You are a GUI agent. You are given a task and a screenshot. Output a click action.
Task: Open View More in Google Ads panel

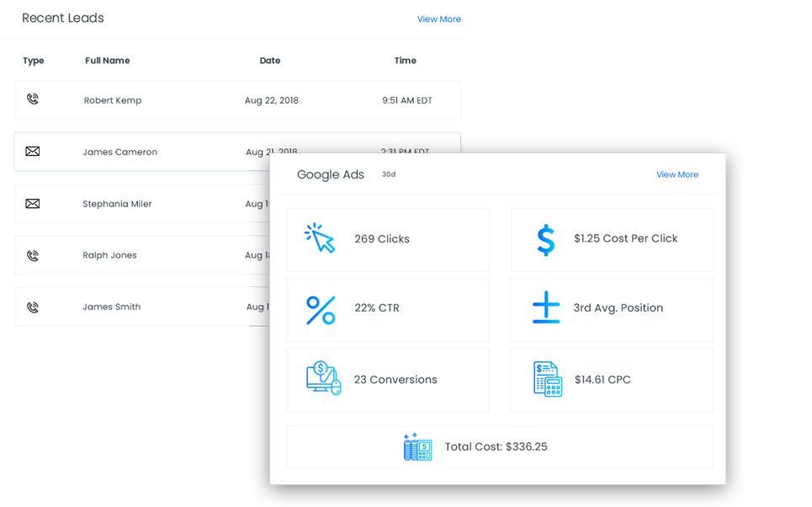(677, 174)
